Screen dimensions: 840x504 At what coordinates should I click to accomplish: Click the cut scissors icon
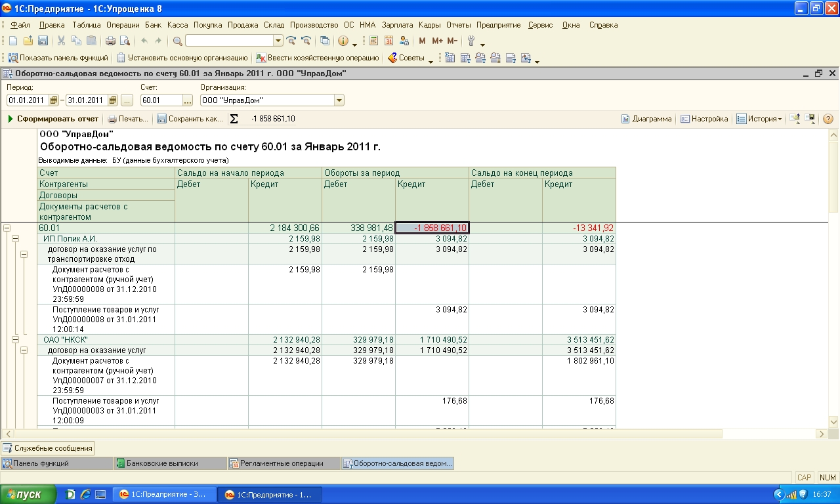coord(61,41)
